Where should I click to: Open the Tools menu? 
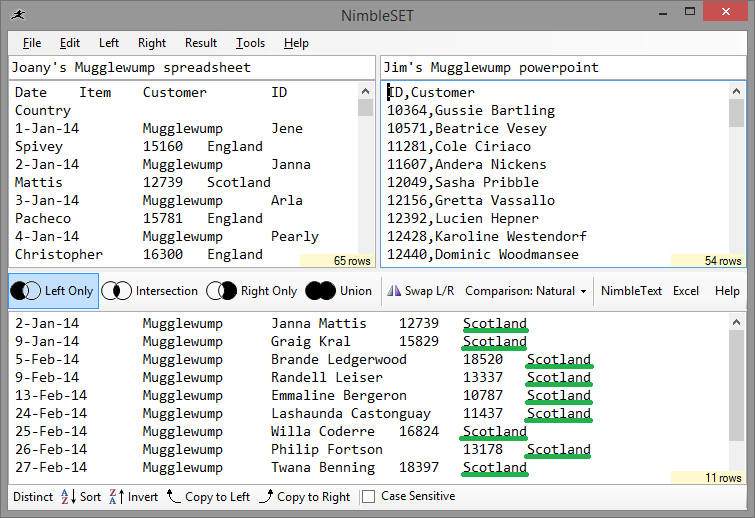[250, 43]
